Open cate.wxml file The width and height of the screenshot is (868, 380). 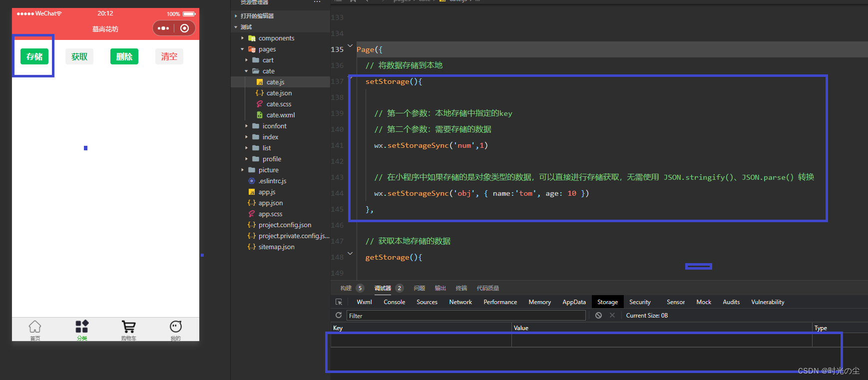click(280, 115)
